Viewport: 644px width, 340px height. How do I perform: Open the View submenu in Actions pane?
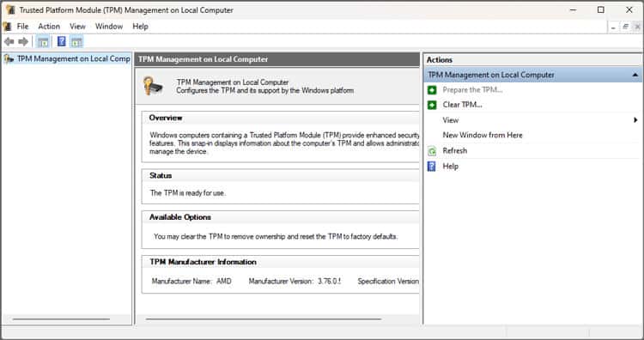451,120
